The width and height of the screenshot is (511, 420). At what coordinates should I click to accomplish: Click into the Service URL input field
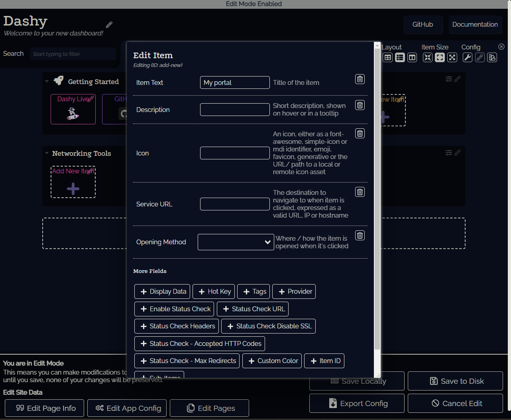tap(235, 204)
